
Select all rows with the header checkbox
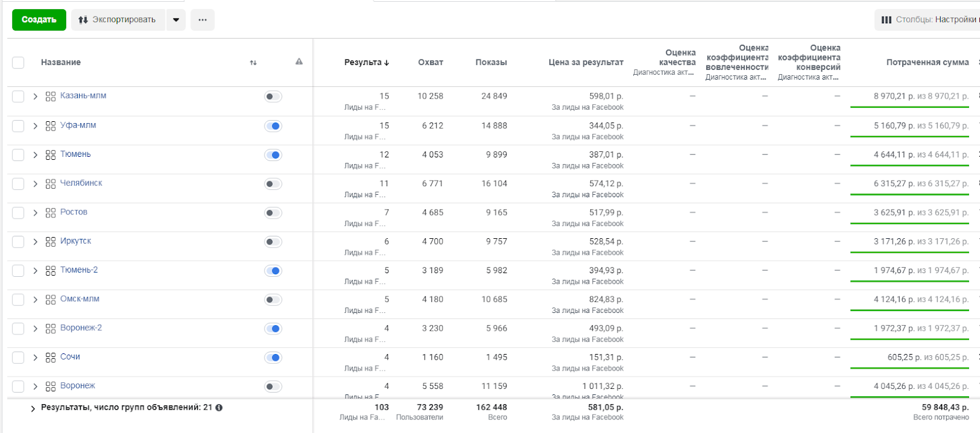point(18,62)
